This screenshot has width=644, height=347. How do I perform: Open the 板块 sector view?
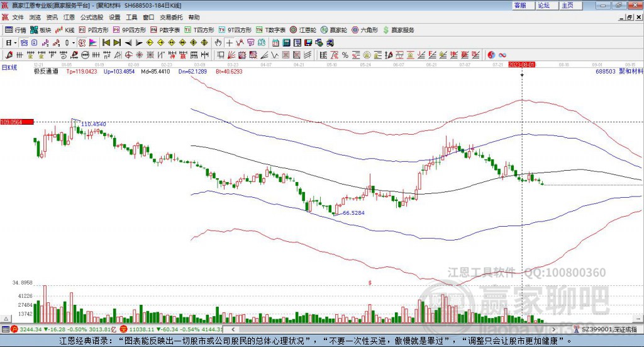click(x=40, y=30)
